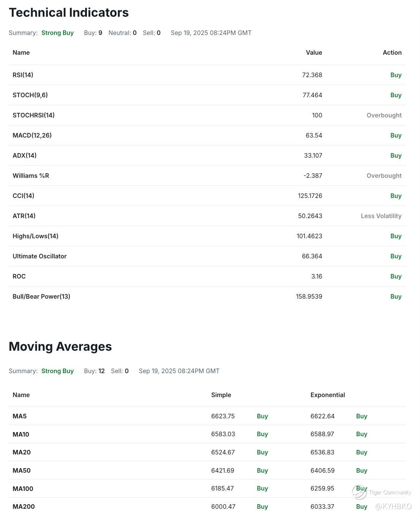Click the Exponential column header
This screenshot has height=516, width=420.
pos(327,395)
